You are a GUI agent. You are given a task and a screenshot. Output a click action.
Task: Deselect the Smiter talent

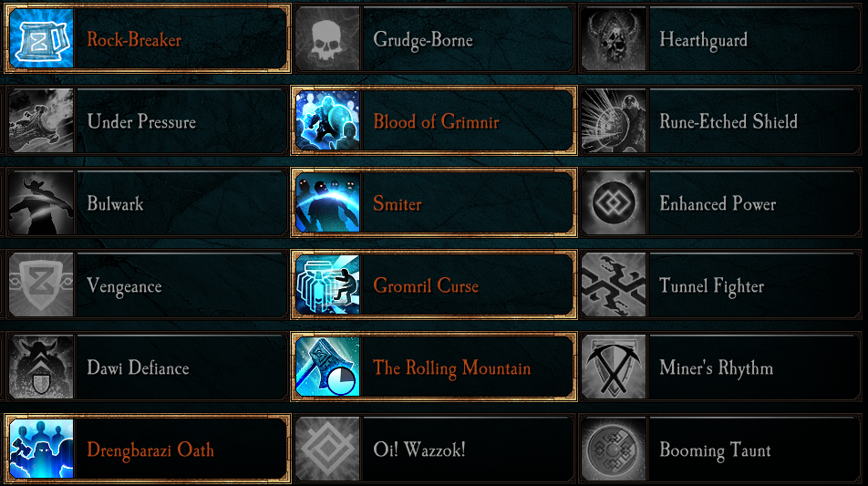point(434,202)
